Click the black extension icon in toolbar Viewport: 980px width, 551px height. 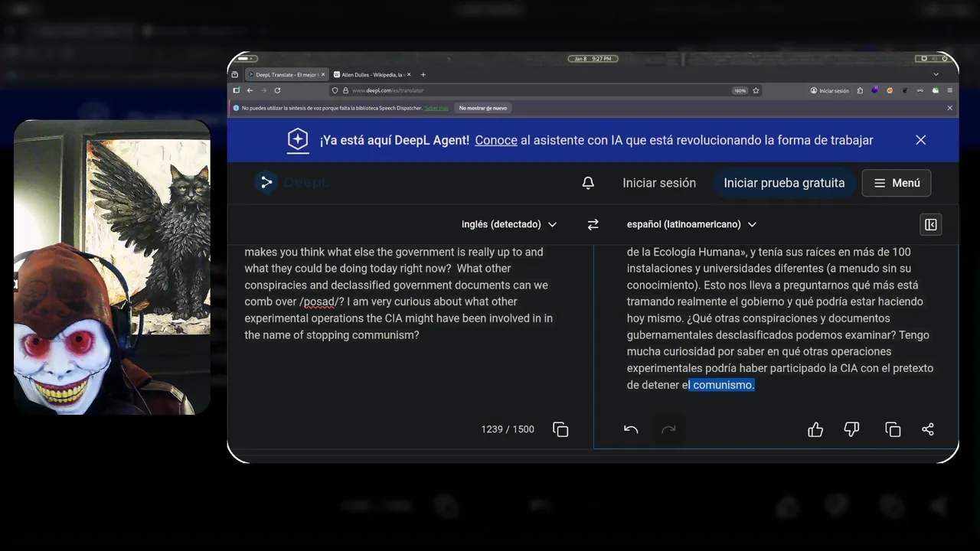click(x=905, y=90)
